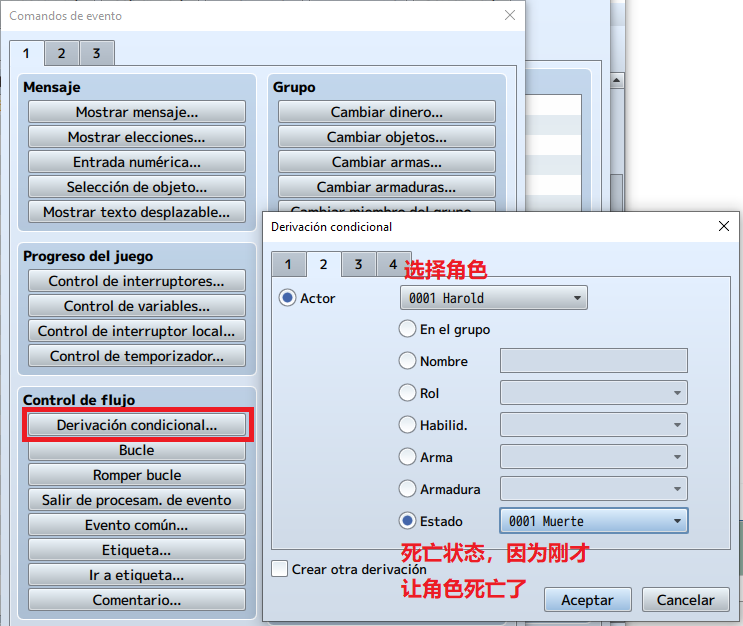This screenshot has width=743, height=626.
Task: Open the Arma dropdown
Action: (x=594, y=457)
